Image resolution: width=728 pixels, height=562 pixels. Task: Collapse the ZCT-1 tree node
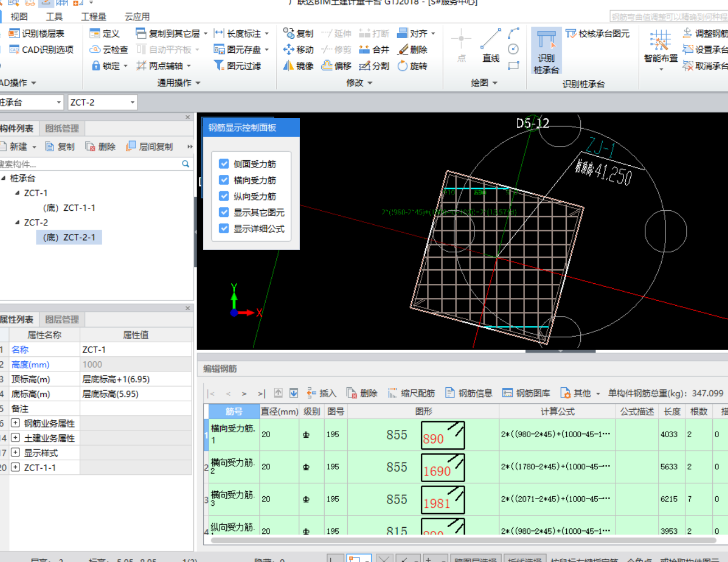(x=17, y=193)
